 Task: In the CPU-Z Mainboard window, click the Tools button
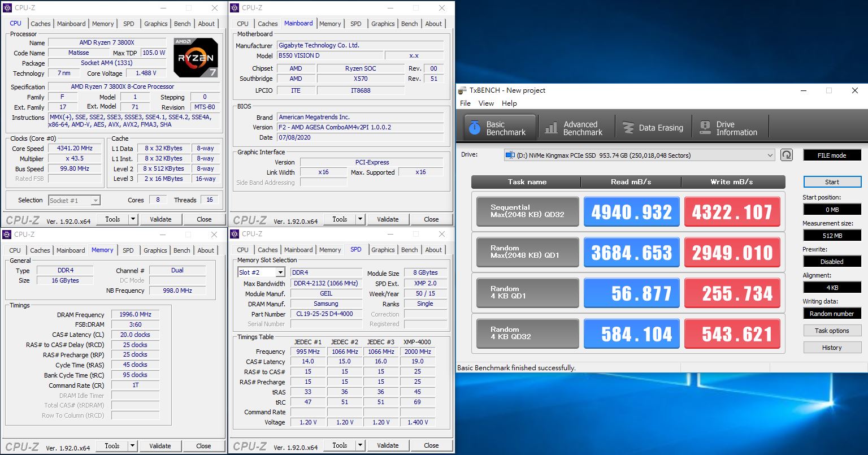coord(340,219)
